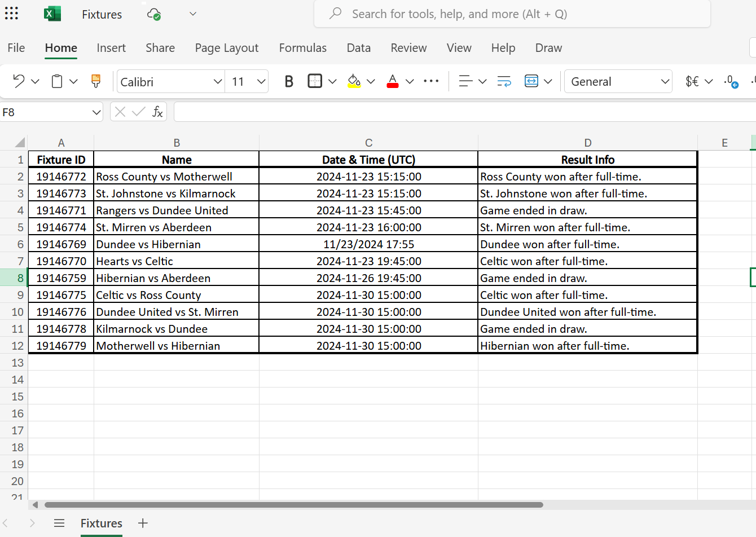Viewport: 756px width, 537px height.
Task: Expand merge options arrow
Action: (548, 82)
